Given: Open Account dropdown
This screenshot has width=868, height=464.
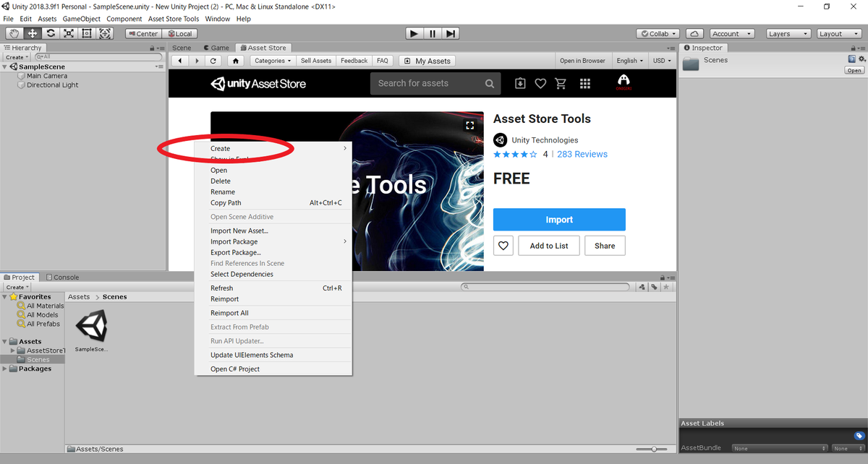Looking at the screenshot, I should [731, 33].
